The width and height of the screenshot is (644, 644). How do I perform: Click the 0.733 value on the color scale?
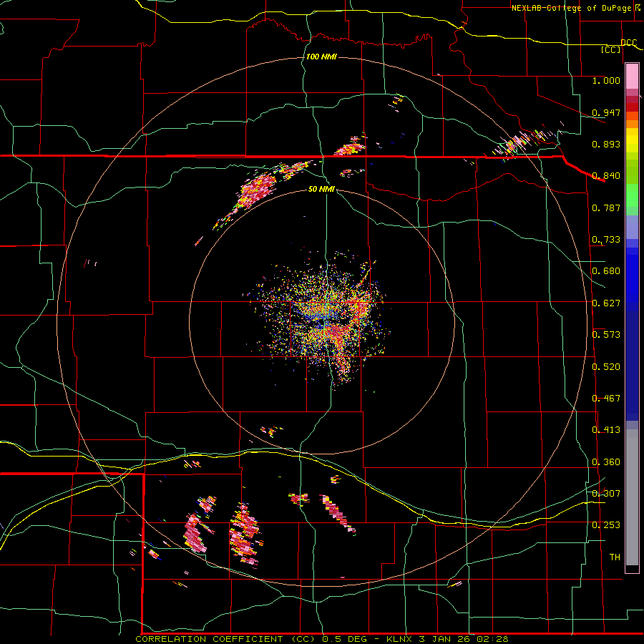[606, 240]
